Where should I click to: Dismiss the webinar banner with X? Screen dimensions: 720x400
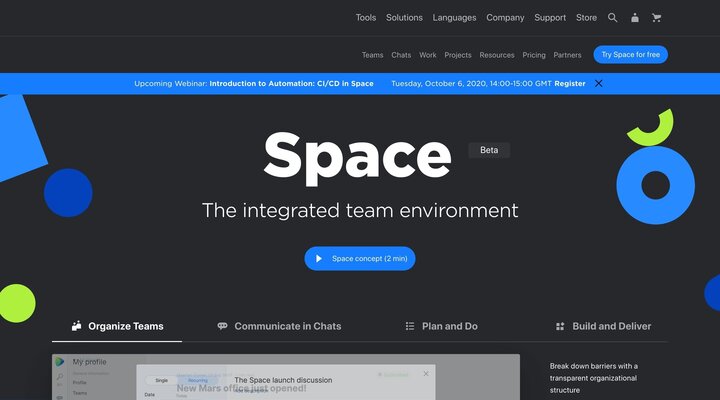pos(599,83)
